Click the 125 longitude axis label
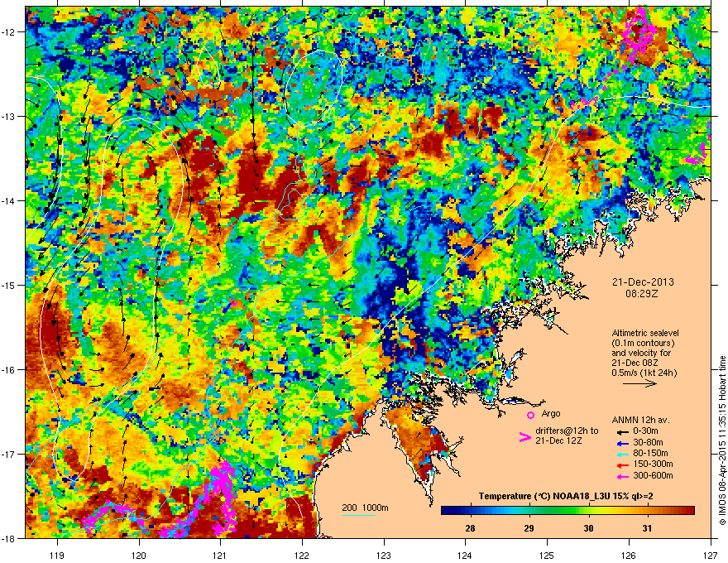 [x=547, y=555]
